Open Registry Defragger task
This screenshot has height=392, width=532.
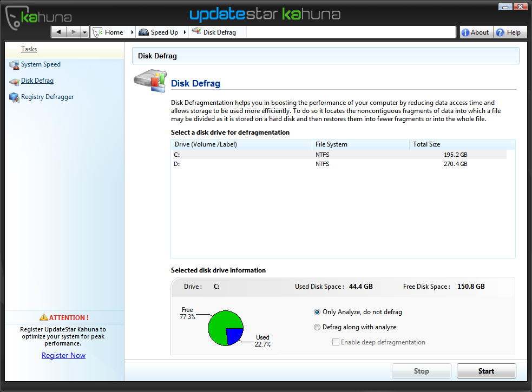click(47, 97)
